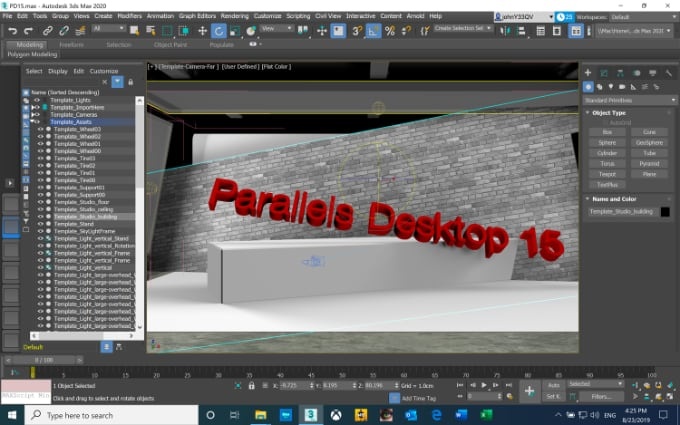Activate the Select and Rotate tool
The height and width of the screenshot is (425, 680).
[x=219, y=31]
